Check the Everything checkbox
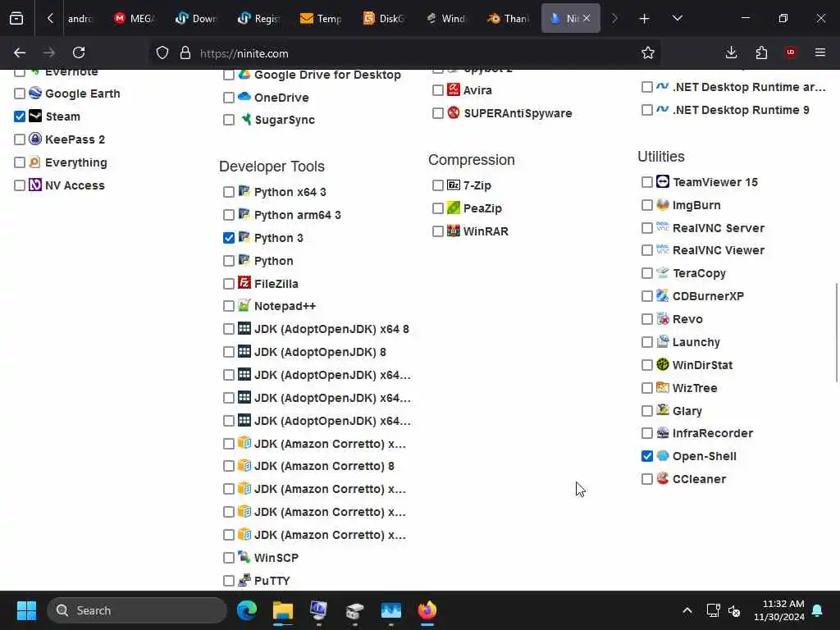The image size is (840, 630). [20, 162]
